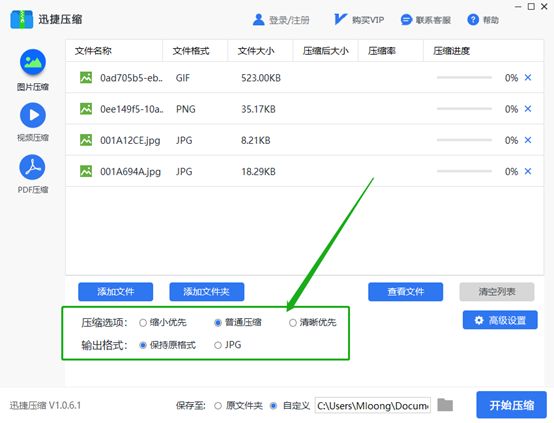
Task: Select 自定义 custom save location
Action: click(273, 406)
